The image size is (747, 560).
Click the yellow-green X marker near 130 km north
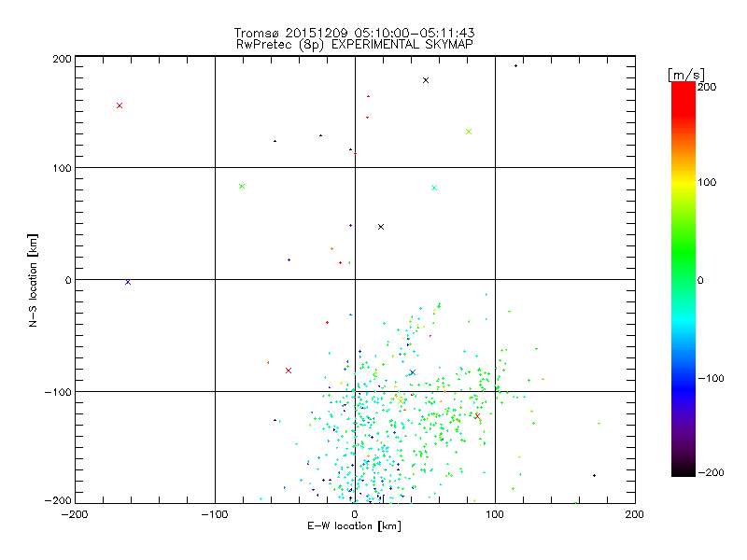(469, 132)
